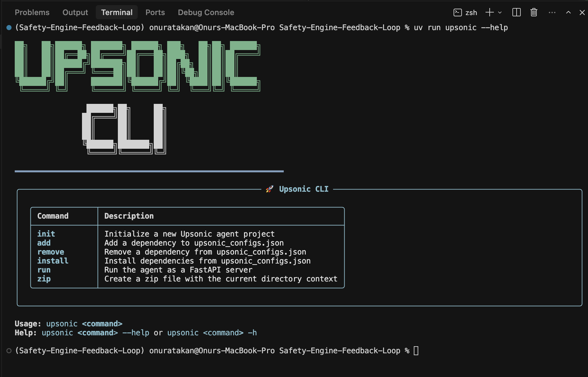Click the zsh shell icon
Screen dimensions: 588x377
tap(457, 12)
